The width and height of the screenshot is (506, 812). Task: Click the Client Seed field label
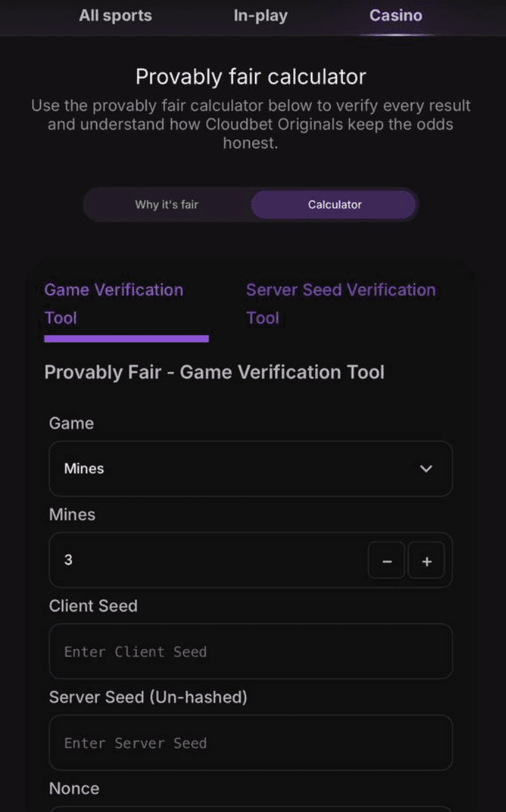coord(93,606)
